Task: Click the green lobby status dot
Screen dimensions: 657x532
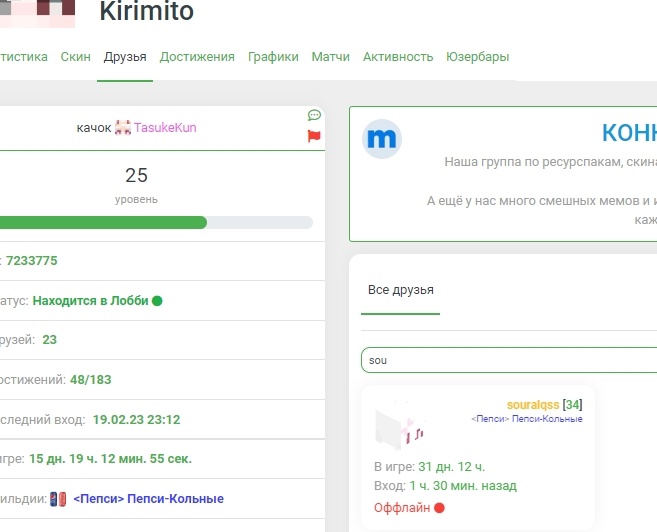Action: click(x=157, y=300)
